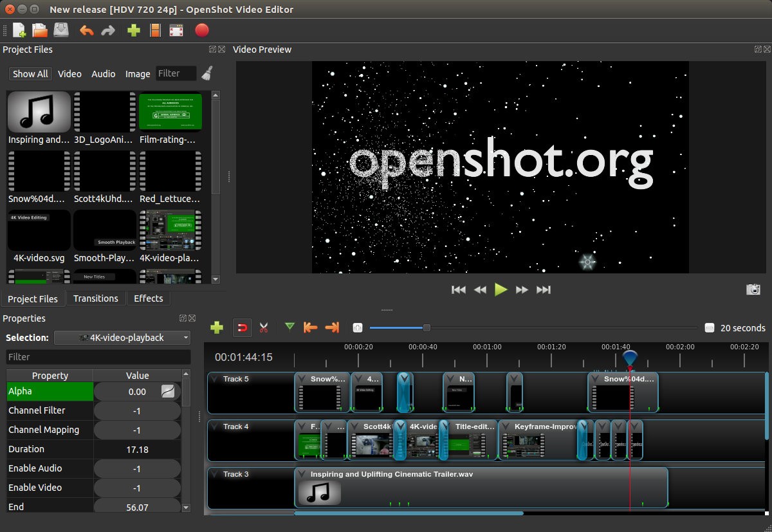
Task: Open the Choose Profile film-strip icon
Action: point(154,30)
